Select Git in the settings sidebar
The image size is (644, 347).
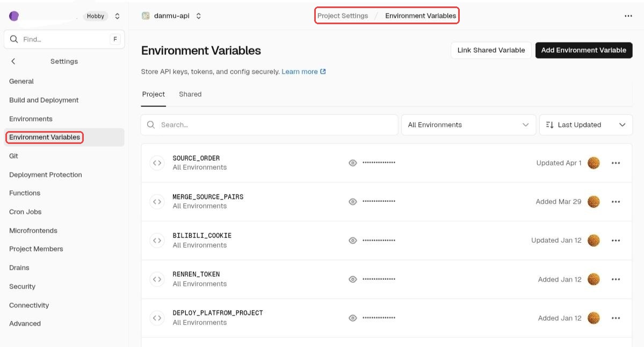pyautogui.click(x=13, y=156)
